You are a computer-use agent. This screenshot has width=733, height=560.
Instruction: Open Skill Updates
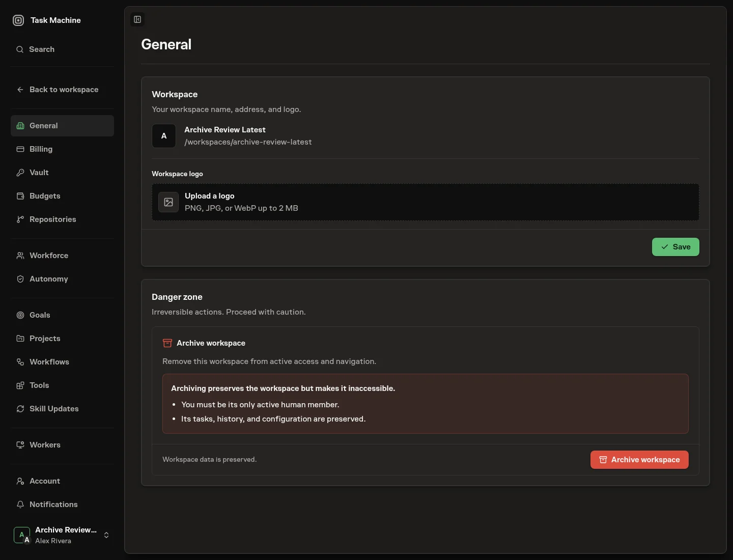point(62,409)
